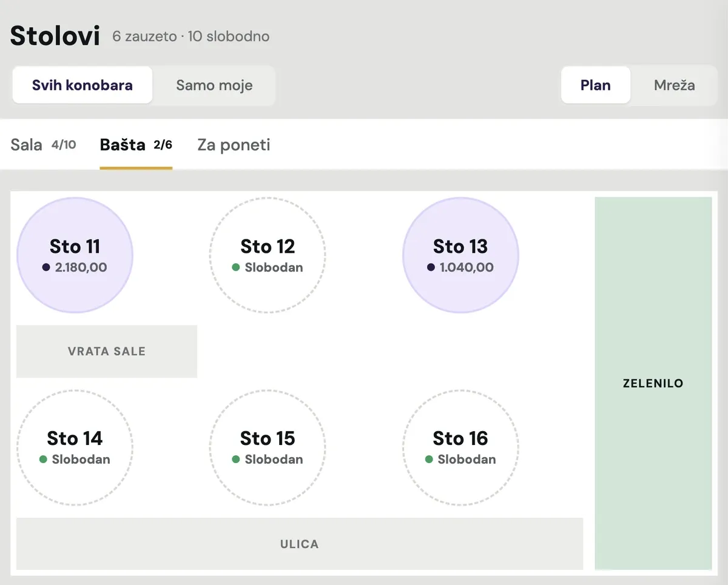Open the Za poneti tab
The image size is (728, 585).
point(234,145)
